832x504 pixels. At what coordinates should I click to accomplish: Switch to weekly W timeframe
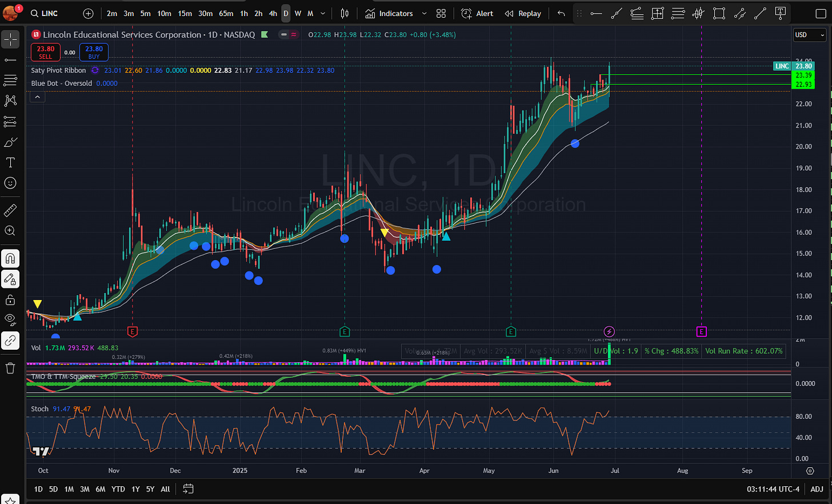(x=298, y=13)
